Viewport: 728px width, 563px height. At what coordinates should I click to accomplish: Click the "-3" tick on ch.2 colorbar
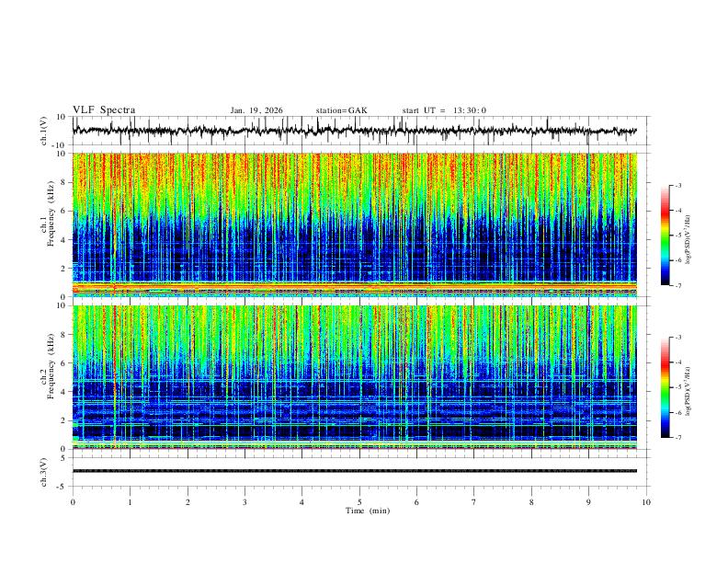click(678, 338)
